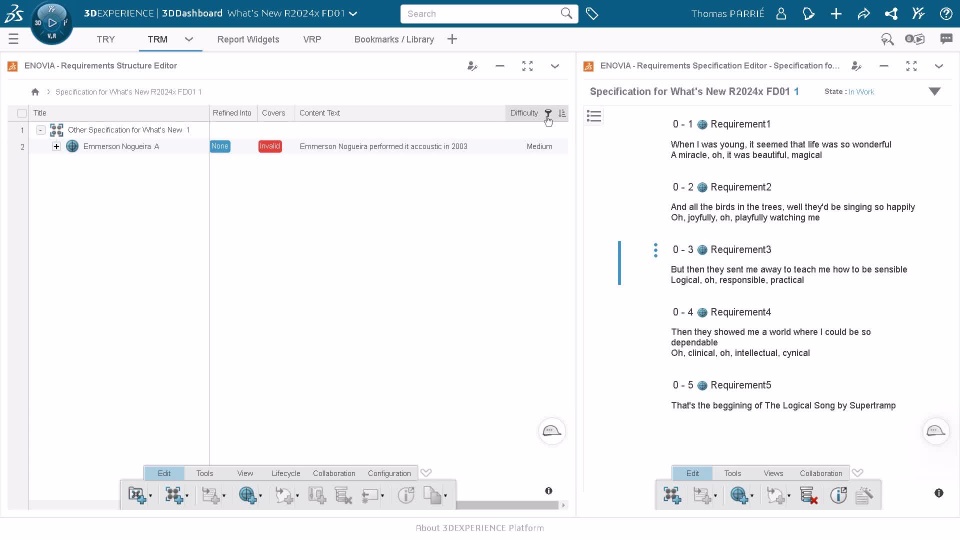Open the Configuration tab in Structure Editor

389,473
